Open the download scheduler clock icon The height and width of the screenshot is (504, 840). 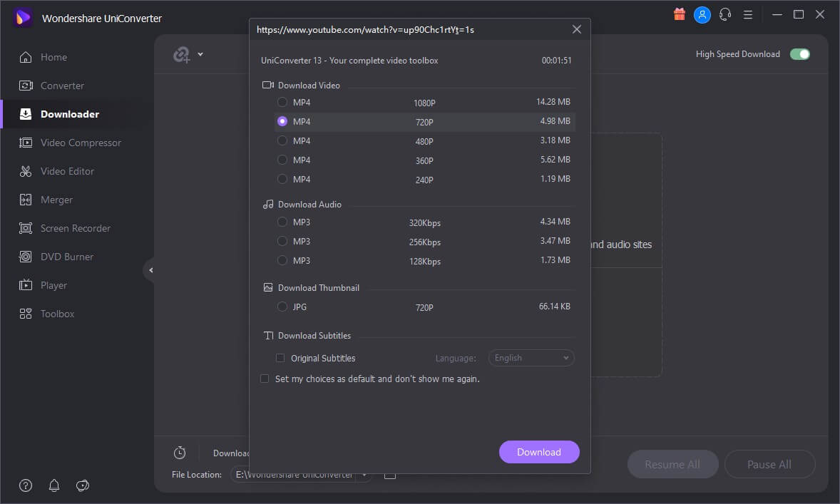click(x=180, y=453)
